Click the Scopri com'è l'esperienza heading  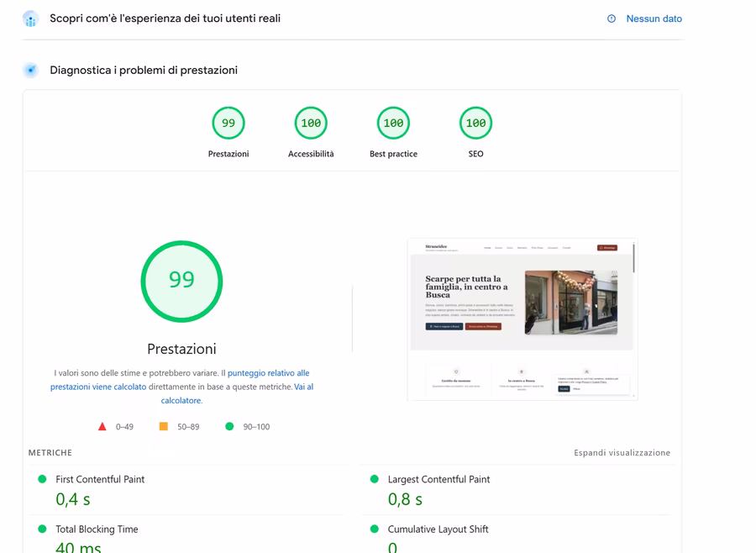point(165,18)
